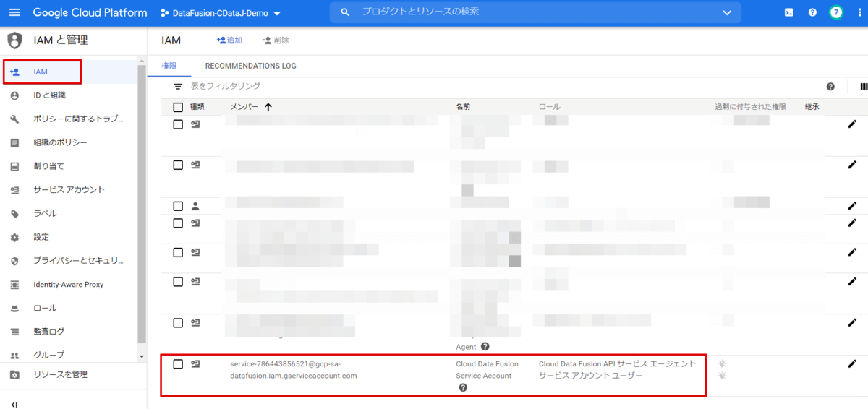Click 過剰に付与された権限 column header
The width and height of the screenshot is (868, 409).
(750, 107)
